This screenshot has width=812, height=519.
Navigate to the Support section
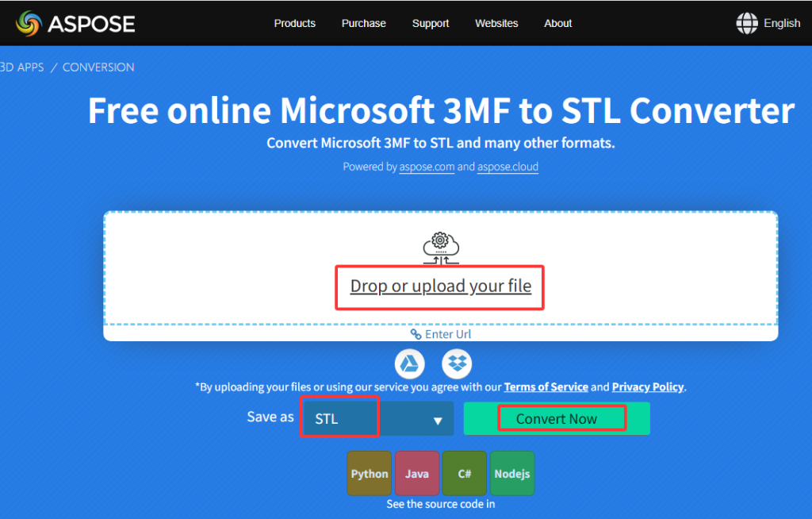click(x=431, y=23)
